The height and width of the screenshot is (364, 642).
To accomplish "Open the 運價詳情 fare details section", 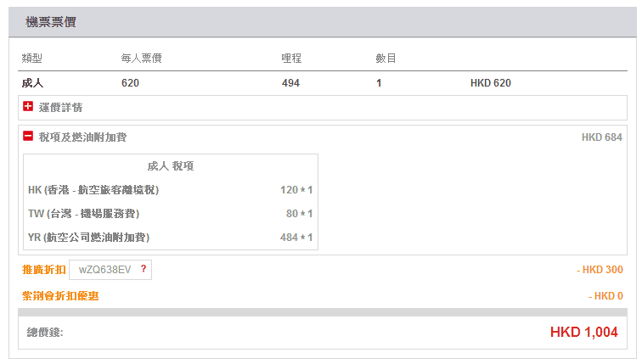I will click(60, 108).
